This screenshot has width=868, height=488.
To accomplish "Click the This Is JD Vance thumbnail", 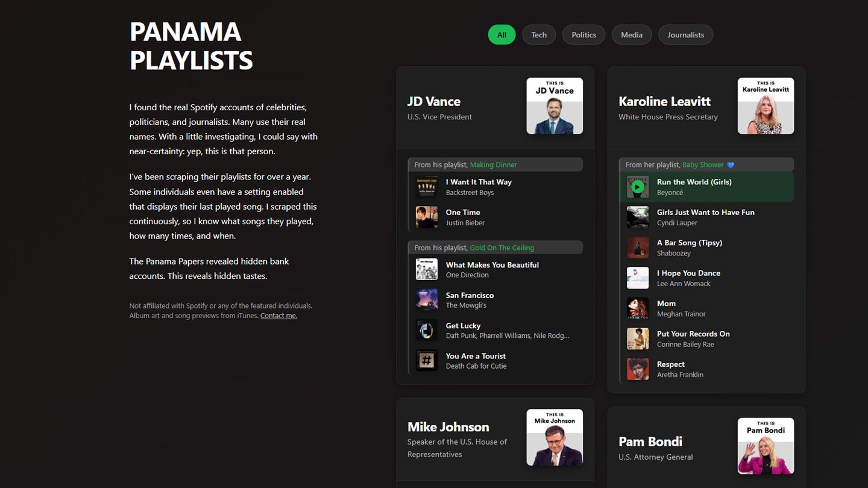I will pyautogui.click(x=555, y=106).
